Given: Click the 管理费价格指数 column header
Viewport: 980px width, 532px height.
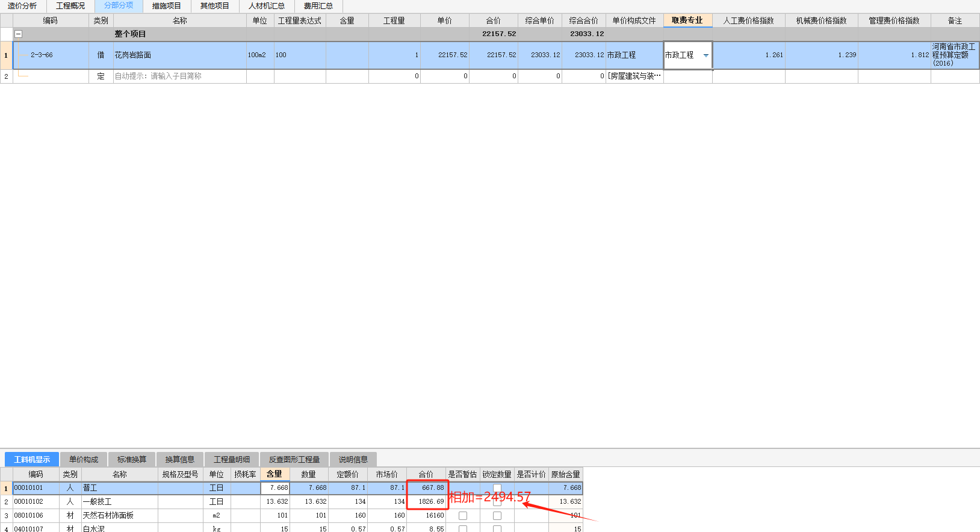Looking at the screenshot, I should coord(895,20).
